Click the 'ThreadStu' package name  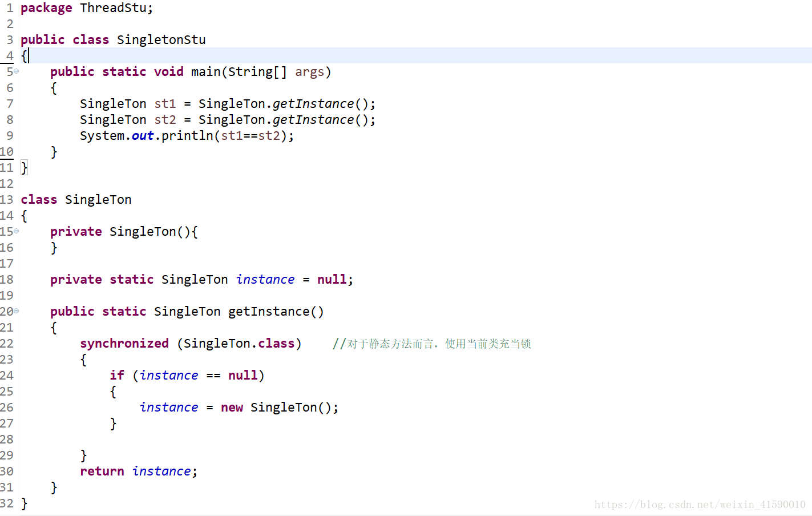coord(113,8)
